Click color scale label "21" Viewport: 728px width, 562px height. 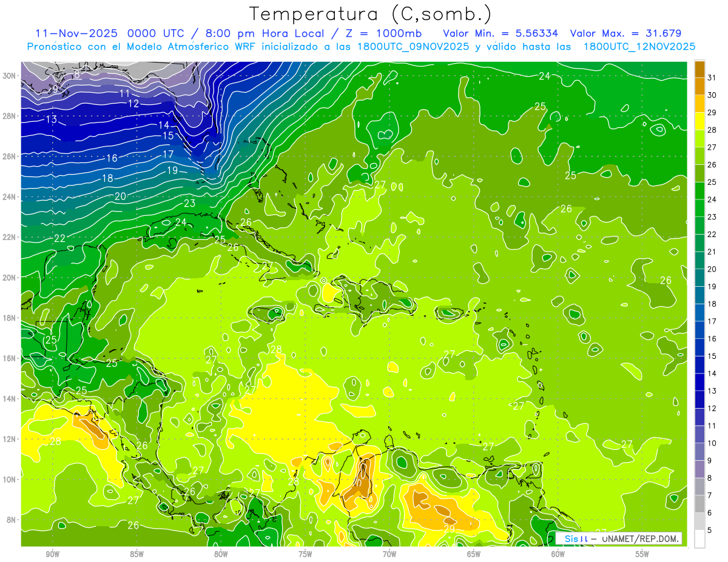click(712, 252)
